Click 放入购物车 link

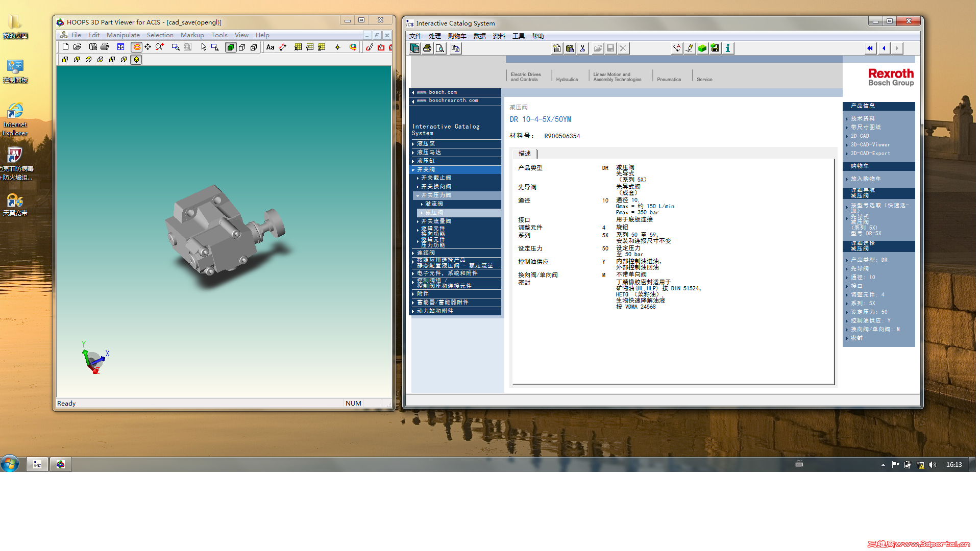pos(865,179)
